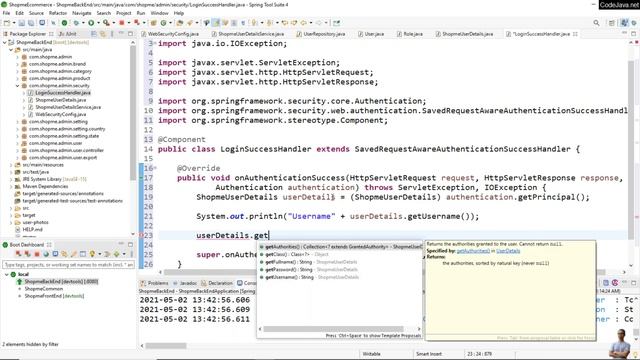
Task: Click the New file toolbar icon
Action: (7, 23)
